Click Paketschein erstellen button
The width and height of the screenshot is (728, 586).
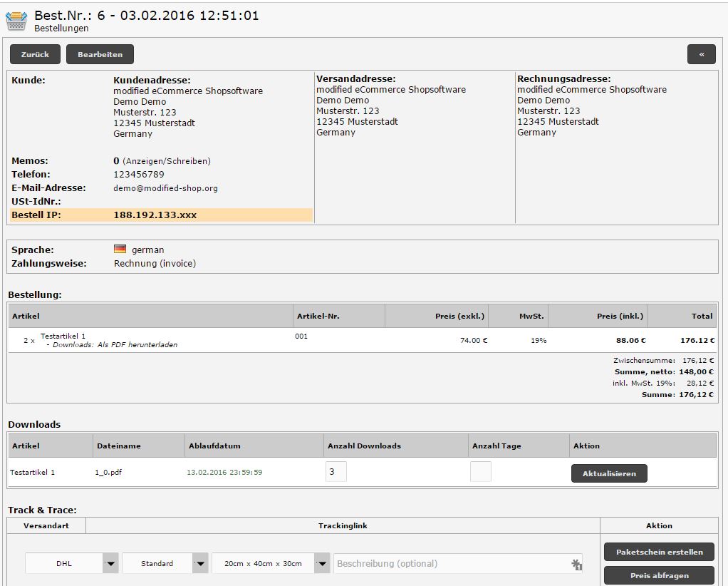tap(659, 552)
